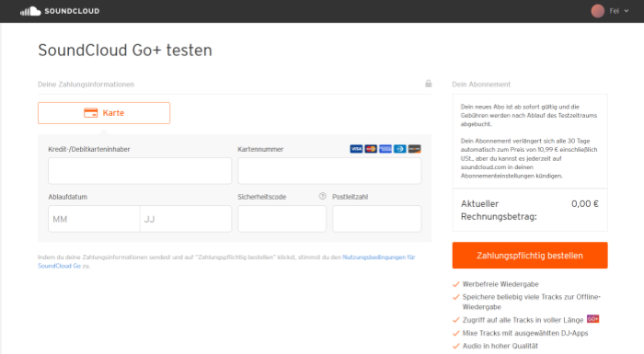Click the Mastercard icon
Viewport: 644px width, 354px height.
coord(371,149)
